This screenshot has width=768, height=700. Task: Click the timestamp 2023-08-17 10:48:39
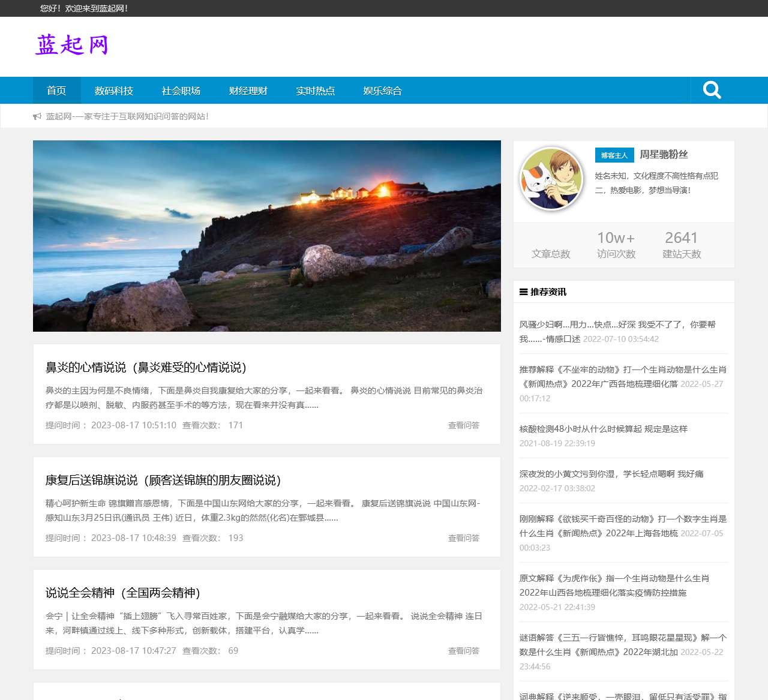[x=134, y=538]
